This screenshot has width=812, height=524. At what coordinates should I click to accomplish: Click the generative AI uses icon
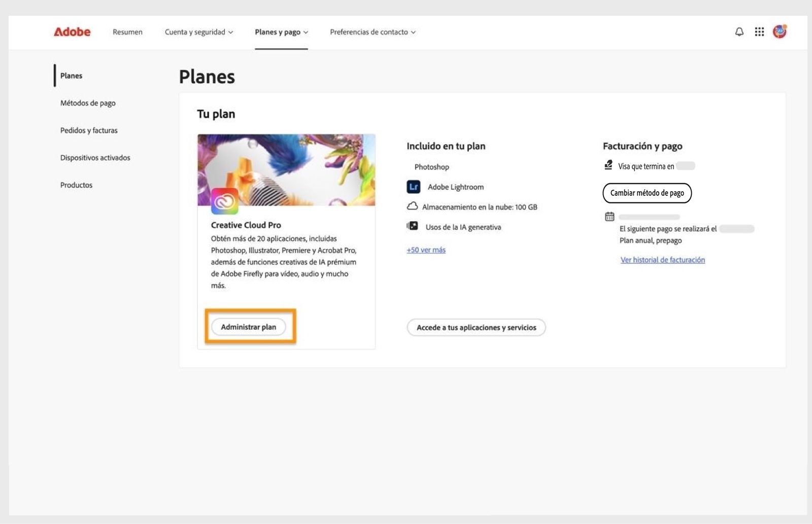(x=413, y=226)
